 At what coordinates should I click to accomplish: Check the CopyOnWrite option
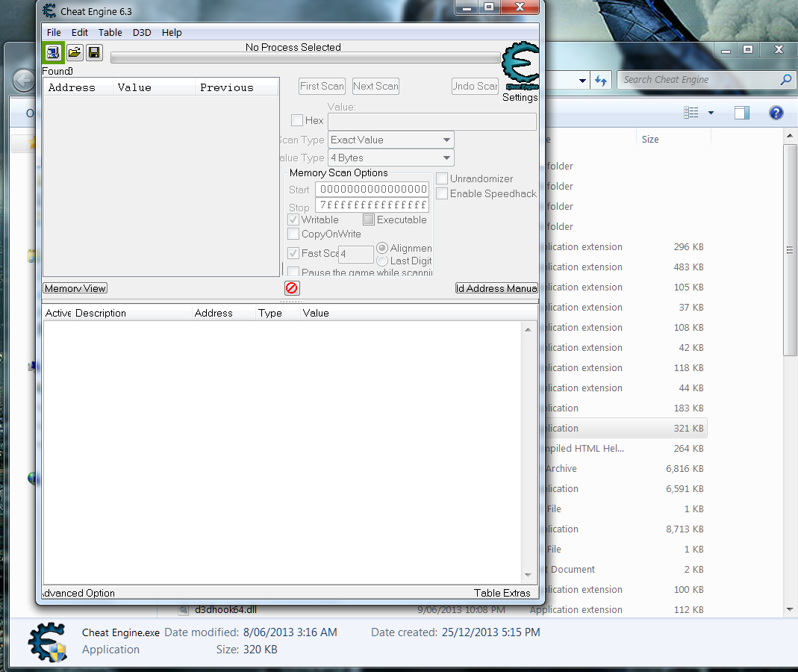pyautogui.click(x=293, y=234)
